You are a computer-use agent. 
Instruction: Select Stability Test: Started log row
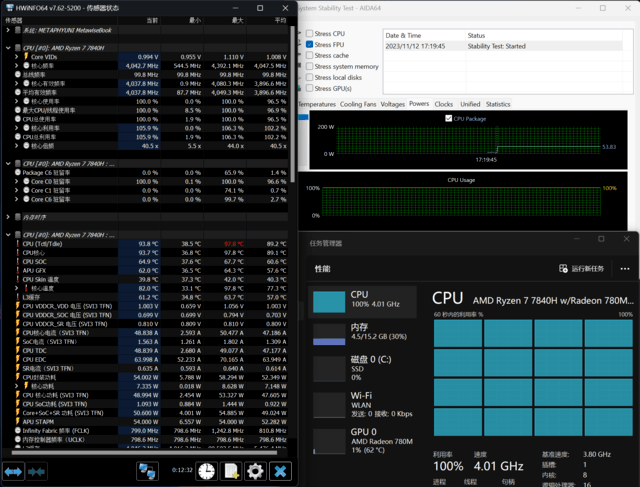click(503, 46)
